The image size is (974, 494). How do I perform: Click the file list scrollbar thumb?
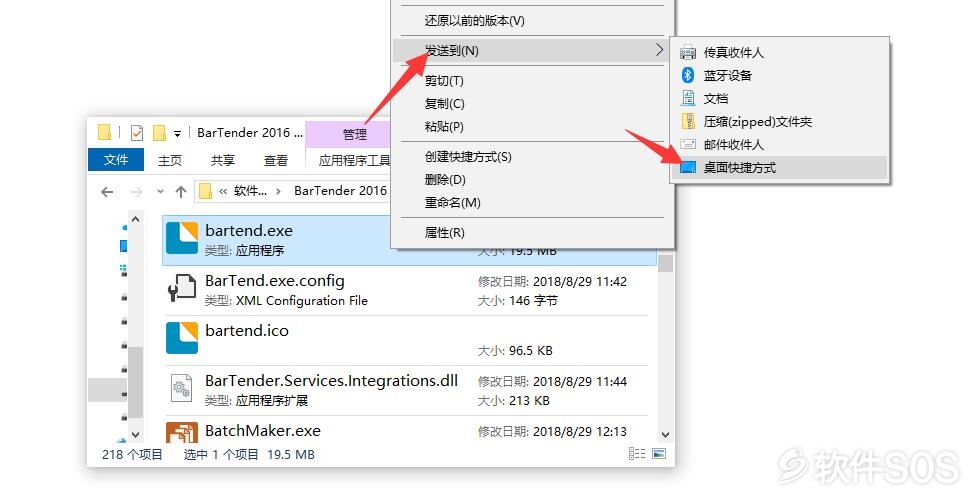[665, 262]
